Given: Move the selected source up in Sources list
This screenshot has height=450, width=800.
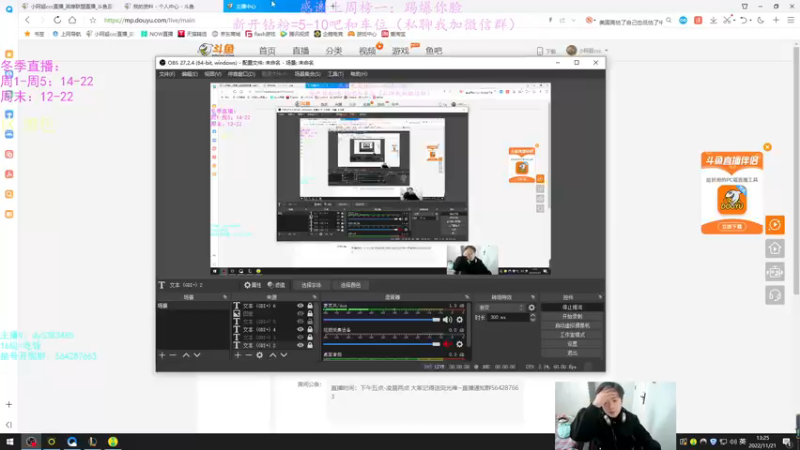Looking at the screenshot, I should (273, 355).
